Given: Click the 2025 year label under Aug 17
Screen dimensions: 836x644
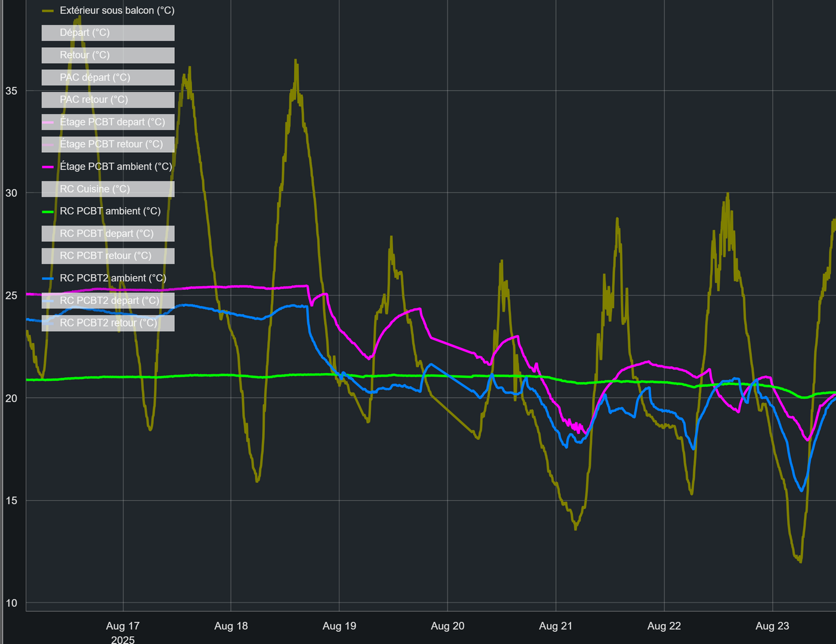Looking at the screenshot, I should [123, 640].
